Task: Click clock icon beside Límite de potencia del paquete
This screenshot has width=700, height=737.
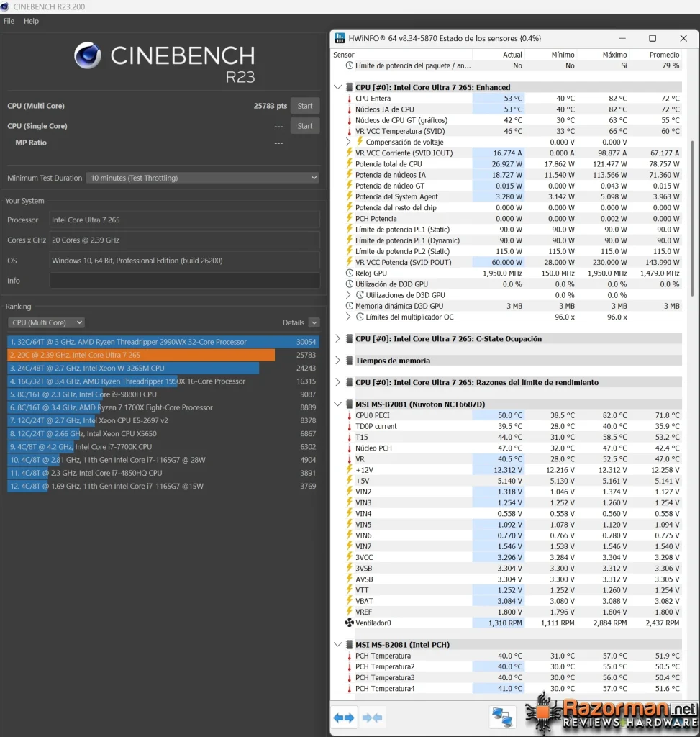Action: click(x=350, y=65)
